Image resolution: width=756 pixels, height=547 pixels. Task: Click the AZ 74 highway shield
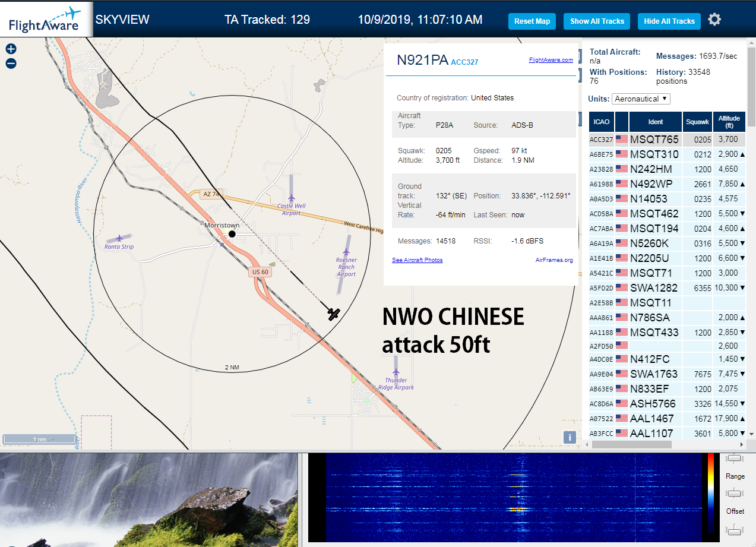click(211, 194)
